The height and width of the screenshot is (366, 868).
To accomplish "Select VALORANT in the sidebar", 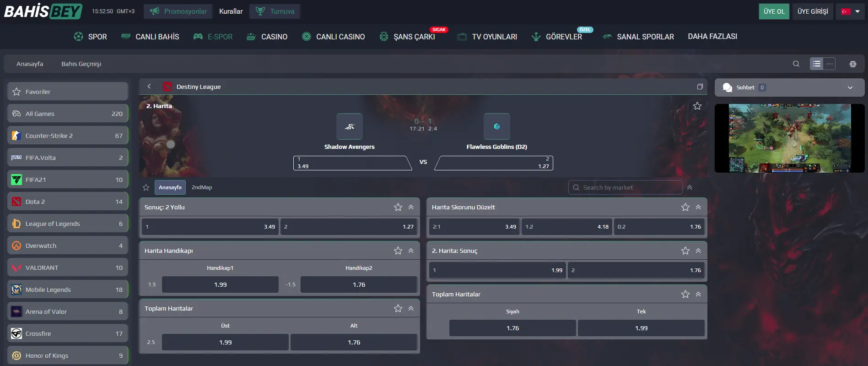I will point(68,268).
